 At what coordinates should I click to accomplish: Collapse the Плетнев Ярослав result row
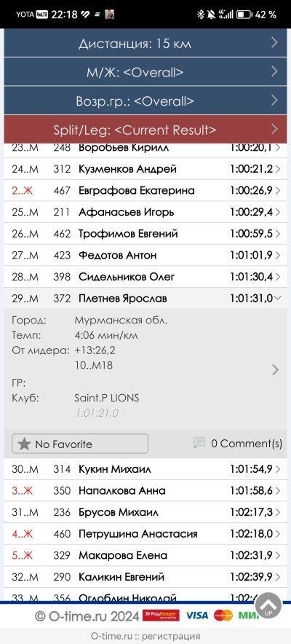point(145,298)
